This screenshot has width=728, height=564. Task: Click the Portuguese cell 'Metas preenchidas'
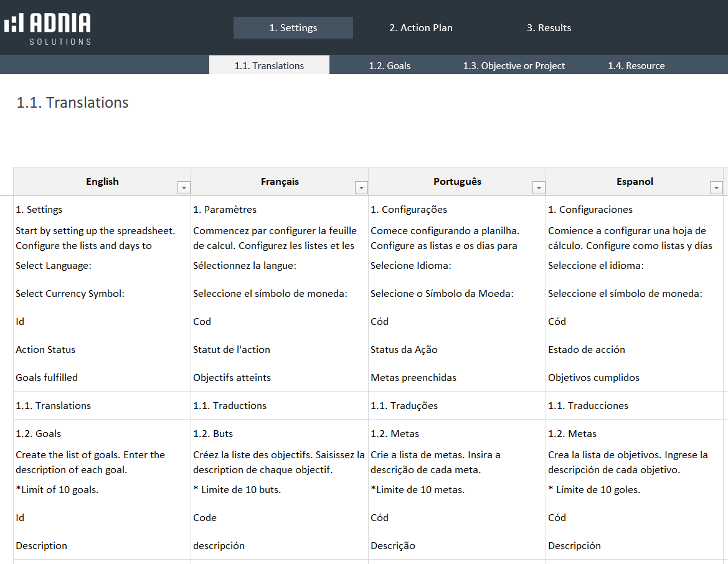tap(414, 378)
